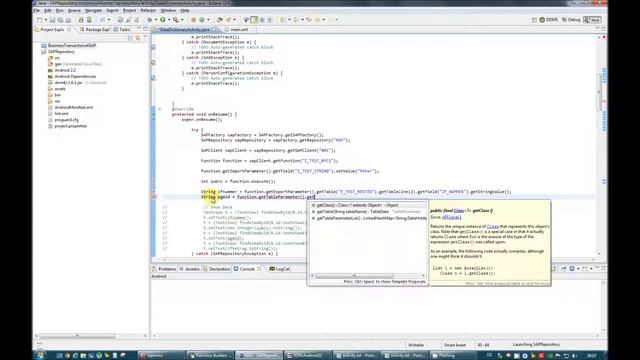This screenshot has height=360, width=640.
Task: Click the Save toolbar icon
Action: [x=52, y=20]
